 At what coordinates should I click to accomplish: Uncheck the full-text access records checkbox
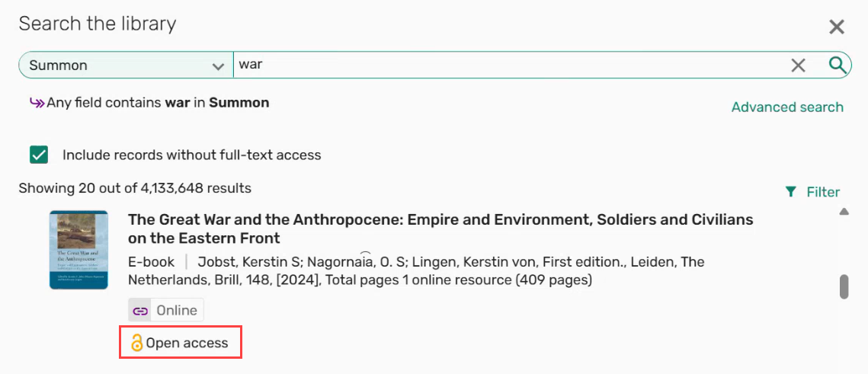[x=39, y=155]
